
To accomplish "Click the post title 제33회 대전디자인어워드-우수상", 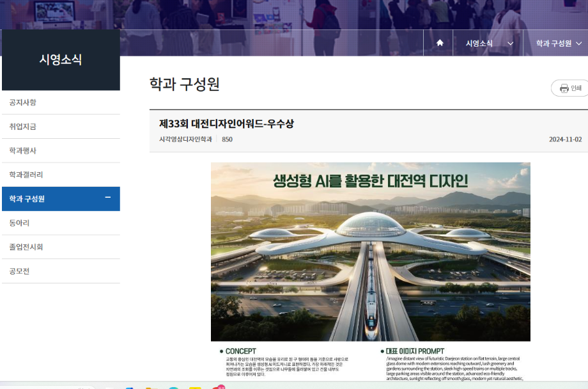I will coord(226,124).
